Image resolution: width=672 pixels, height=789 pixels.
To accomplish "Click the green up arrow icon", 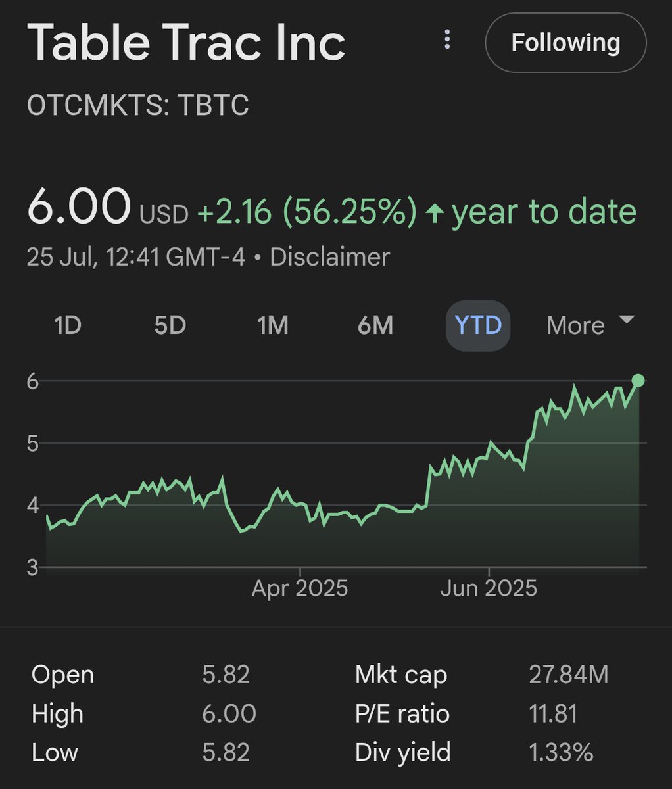I will pyautogui.click(x=434, y=212).
